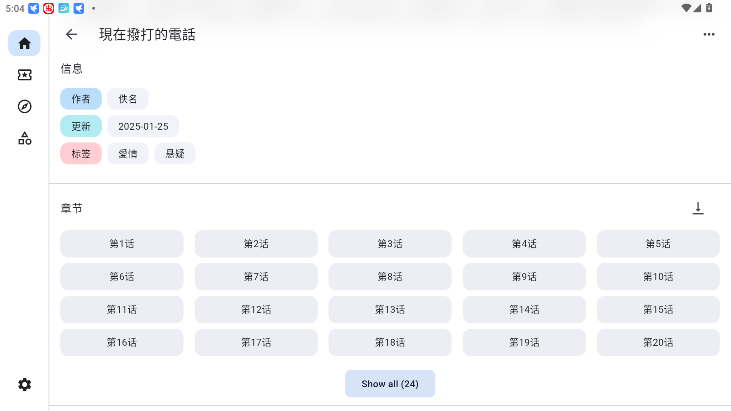This screenshot has height=411, width=731.
Task: Open the categories shapes icon
Action: pos(24,138)
